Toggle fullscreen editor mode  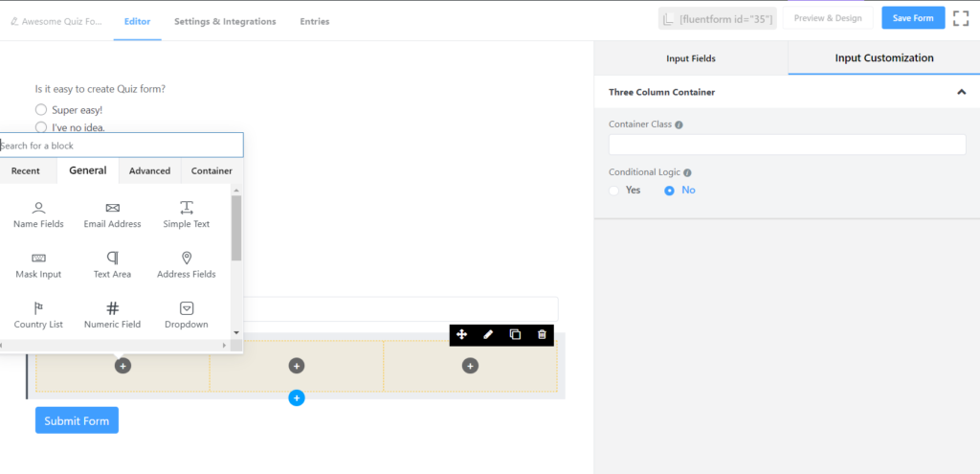[961, 18]
